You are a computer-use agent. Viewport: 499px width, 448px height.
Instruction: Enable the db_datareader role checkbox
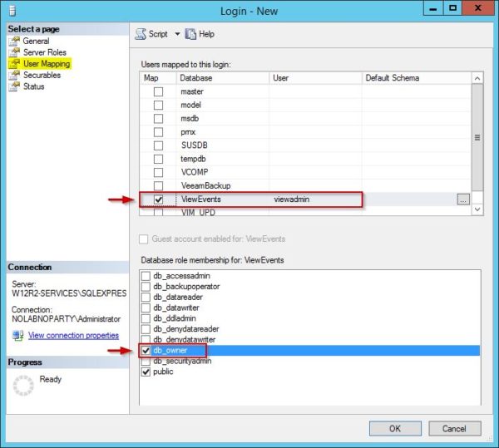coord(147,297)
